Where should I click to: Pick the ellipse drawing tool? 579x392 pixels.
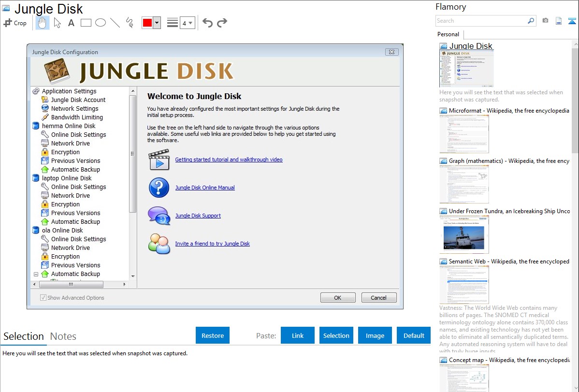[101, 23]
